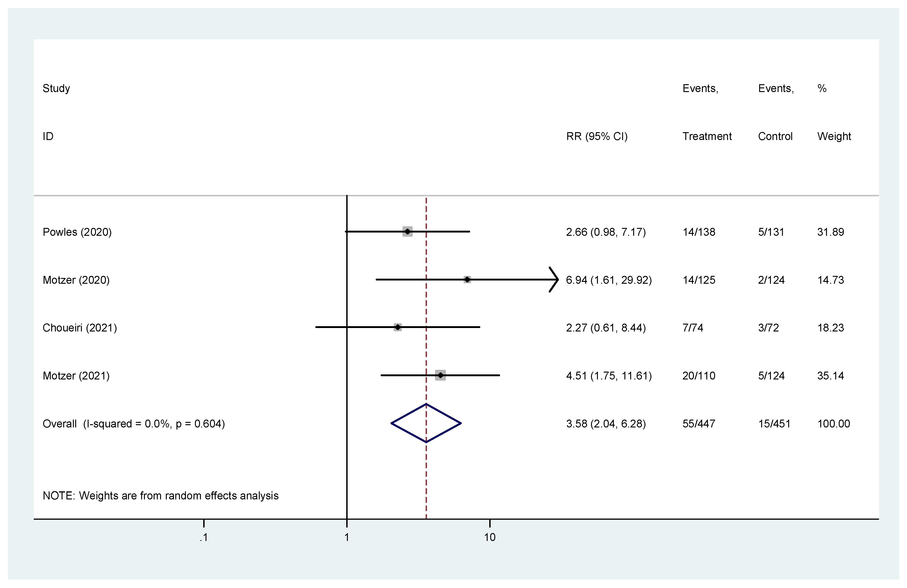This screenshot has height=588, width=907.
Task: Click the 35.14 weight value
Action: [830, 376]
